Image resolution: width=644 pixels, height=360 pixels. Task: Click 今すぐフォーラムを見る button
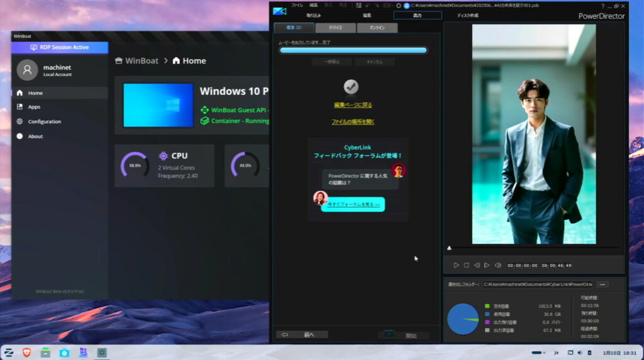(353, 205)
